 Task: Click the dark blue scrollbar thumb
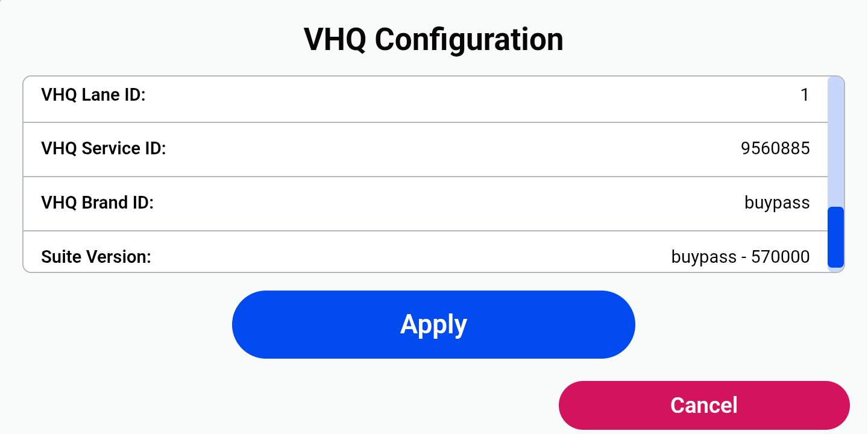(x=835, y=237)
